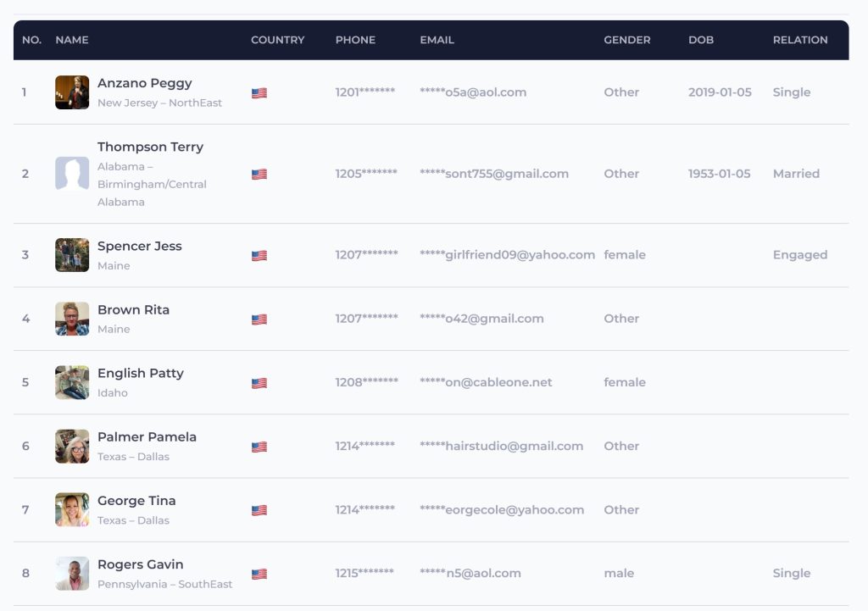Screen dimensions: 868x611
Task: Click Single in Anzano Peggy's row
Action: pyautogui.click(x=792, y=92)
